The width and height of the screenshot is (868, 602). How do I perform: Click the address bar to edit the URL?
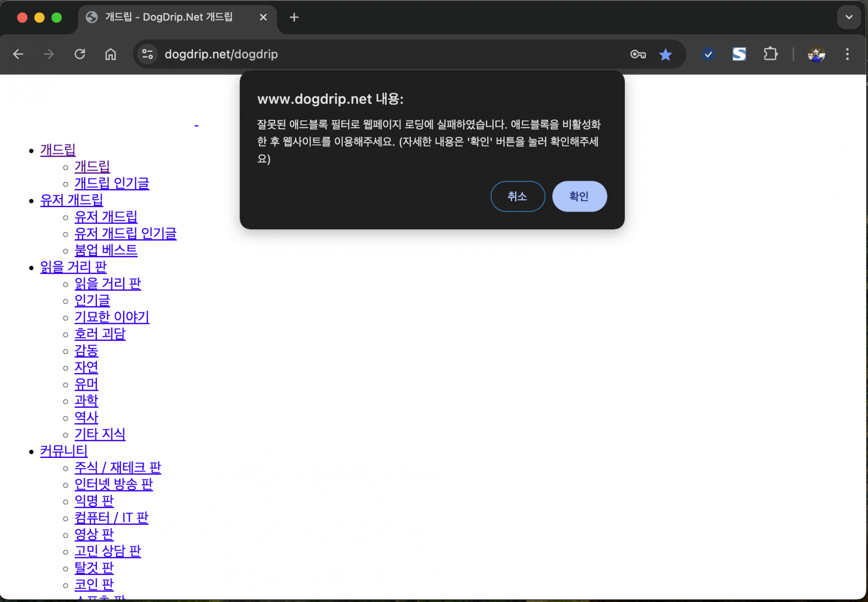[338, 54]
